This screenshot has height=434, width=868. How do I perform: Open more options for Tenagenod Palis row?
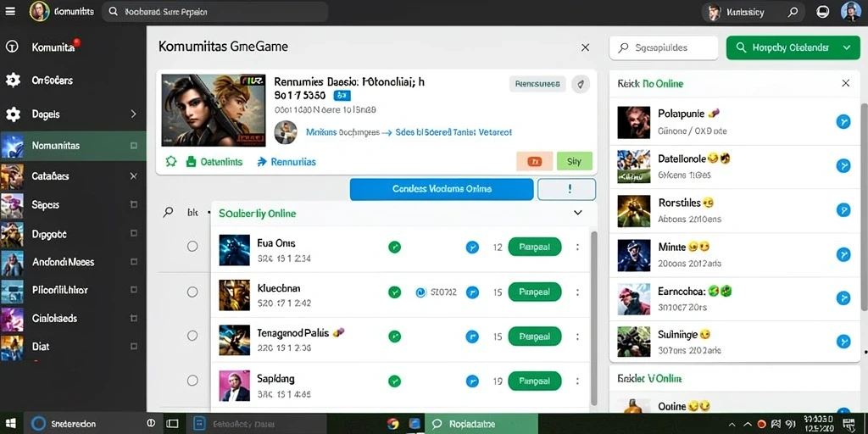pos(577,337)
